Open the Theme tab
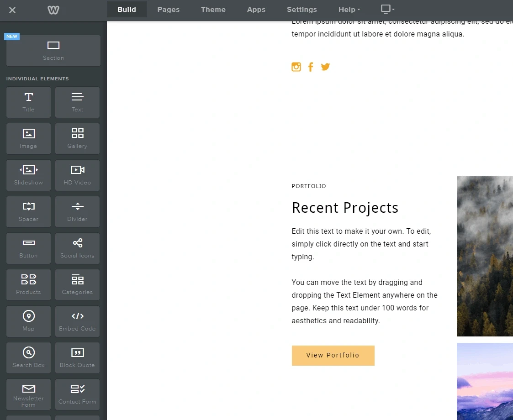Viewport: 513px width, 420px height. (213, 9)
